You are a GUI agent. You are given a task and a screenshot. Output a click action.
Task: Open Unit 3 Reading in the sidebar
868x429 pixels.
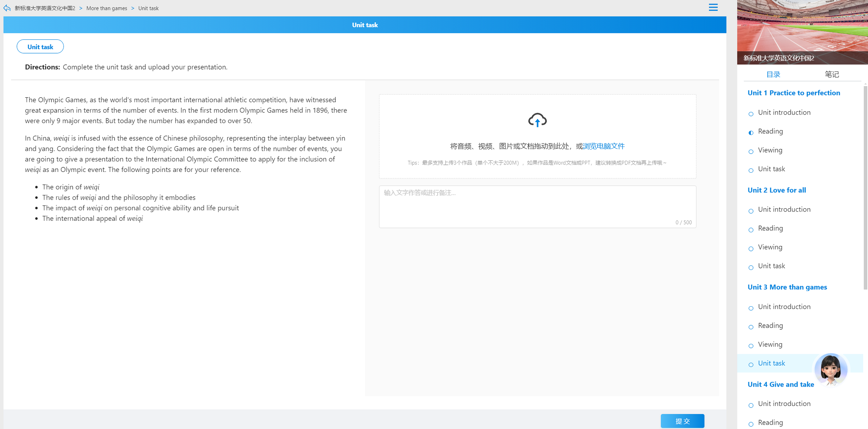pos(770,326)
